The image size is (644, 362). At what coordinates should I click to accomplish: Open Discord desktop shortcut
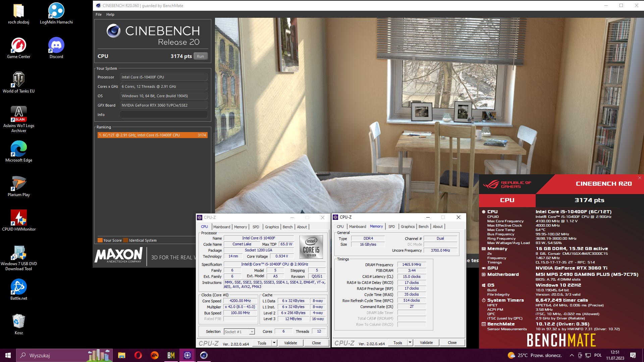pyautogui.click(x=56, y=49)
